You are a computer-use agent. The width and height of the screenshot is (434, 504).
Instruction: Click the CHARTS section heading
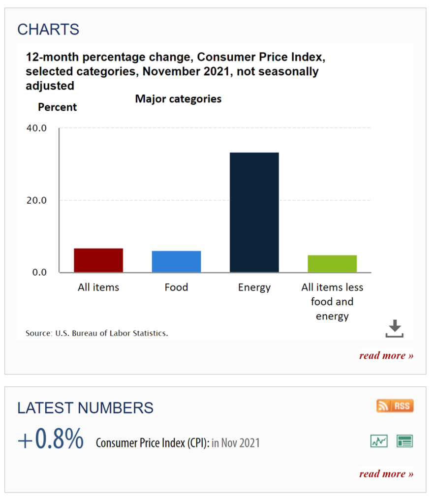[48, 30]
